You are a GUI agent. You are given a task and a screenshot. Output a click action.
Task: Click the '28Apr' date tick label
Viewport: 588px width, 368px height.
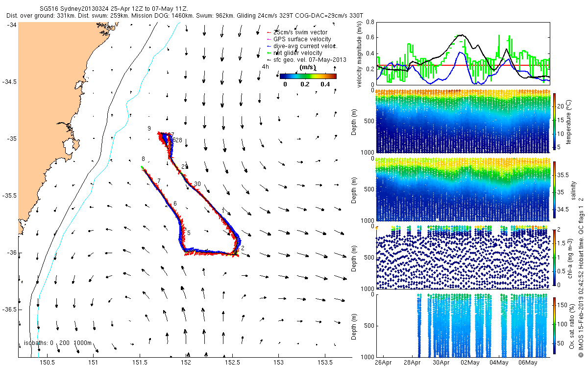[412, 363]
